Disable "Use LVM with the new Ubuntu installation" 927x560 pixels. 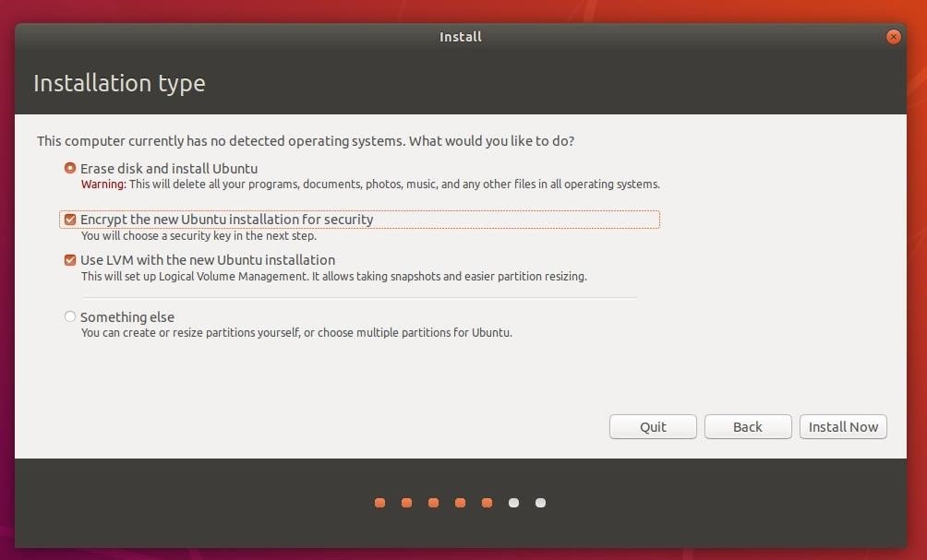pos(69,260)
